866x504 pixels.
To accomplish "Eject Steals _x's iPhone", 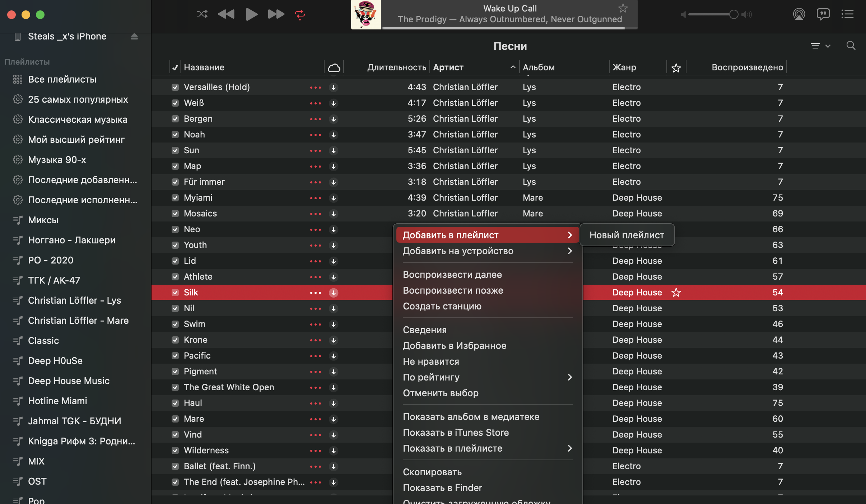I will coord(134,36).
